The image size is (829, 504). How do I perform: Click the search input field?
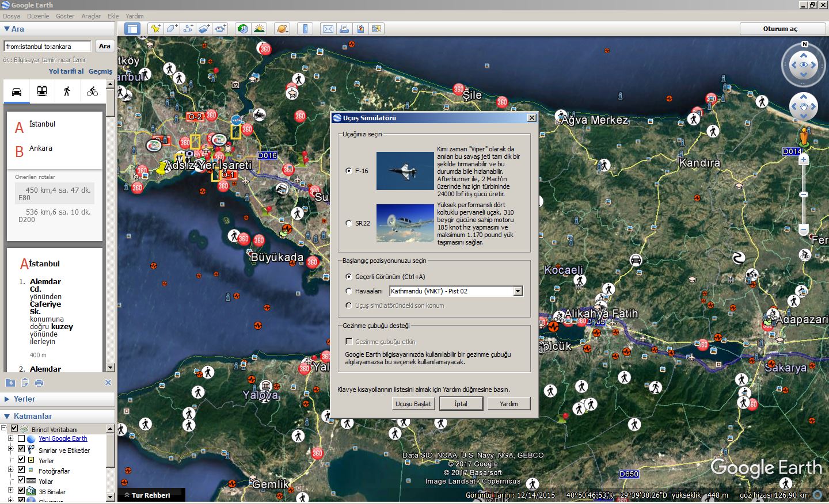click(x=47, y=46)
